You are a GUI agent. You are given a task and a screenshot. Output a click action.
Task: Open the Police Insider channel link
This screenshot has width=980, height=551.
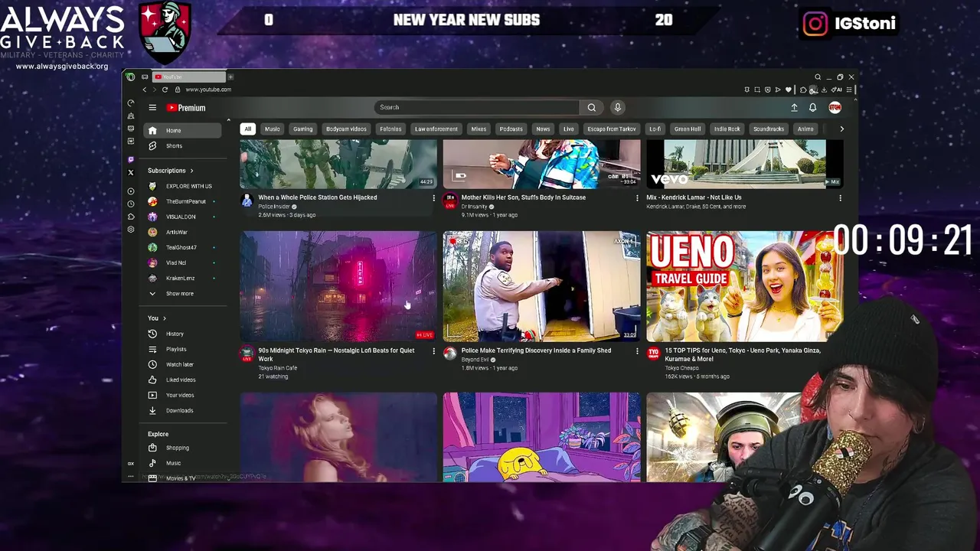(x=274, y=207)
